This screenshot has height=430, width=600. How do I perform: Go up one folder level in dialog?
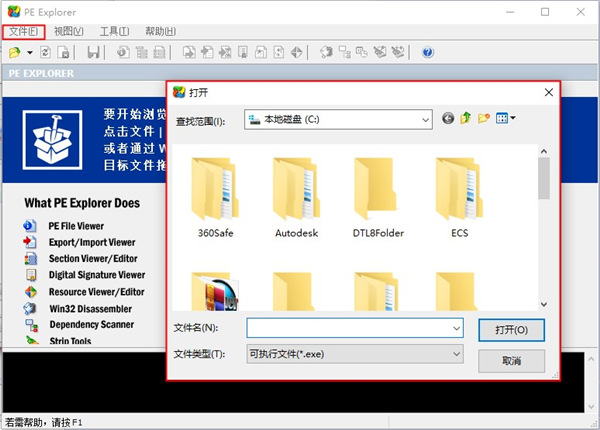[465, 119]
